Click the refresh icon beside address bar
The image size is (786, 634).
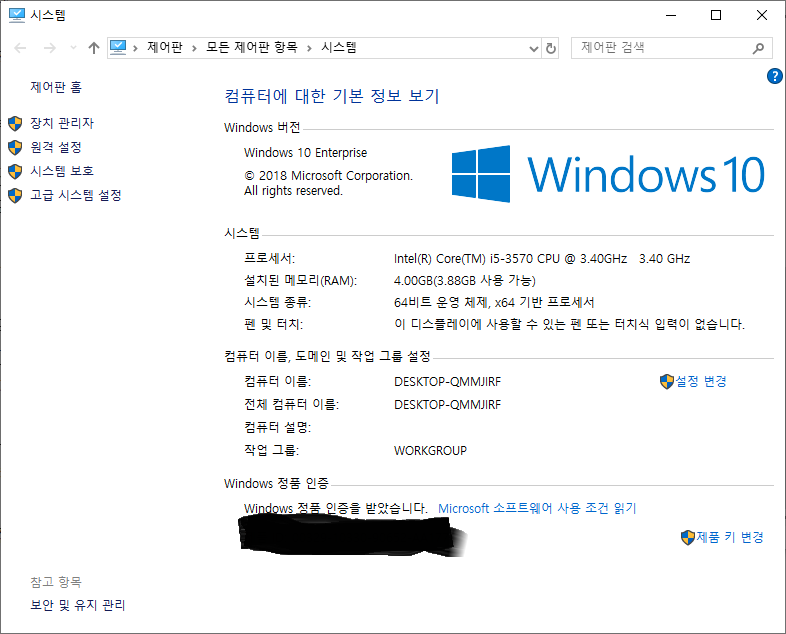pyautogui.click(x=550, y=48)
